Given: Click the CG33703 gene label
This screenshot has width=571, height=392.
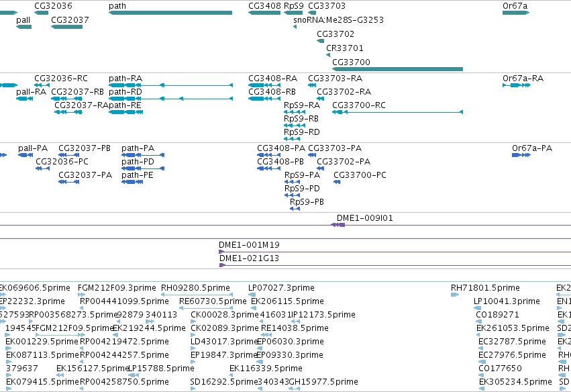Looking at the screenshot, I should (x=327, y=6).
